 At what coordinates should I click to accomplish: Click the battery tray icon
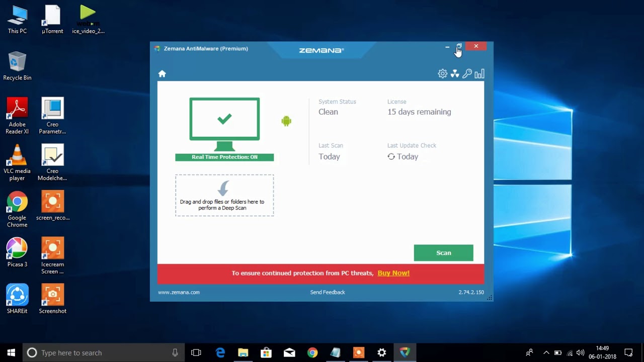[558, 352]
